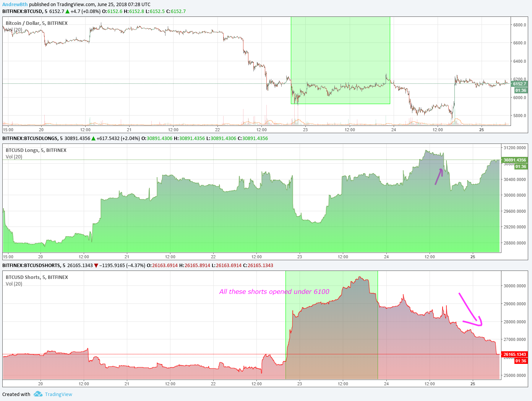The width and height of the screenshot is (532, 401).
Task: Click the 01:36 countdown on price chart
Action: [x=521, y=90]
